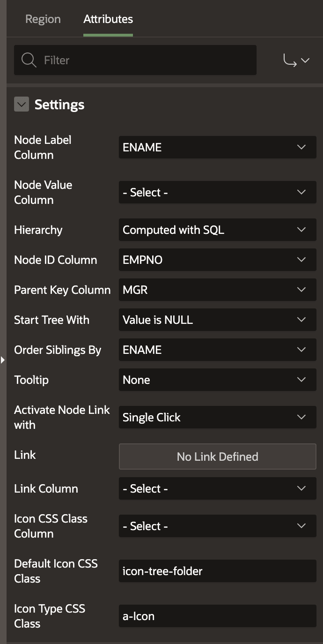
Task: Open the Order Siblings By dropdown
Action: [x=218, y=350]
